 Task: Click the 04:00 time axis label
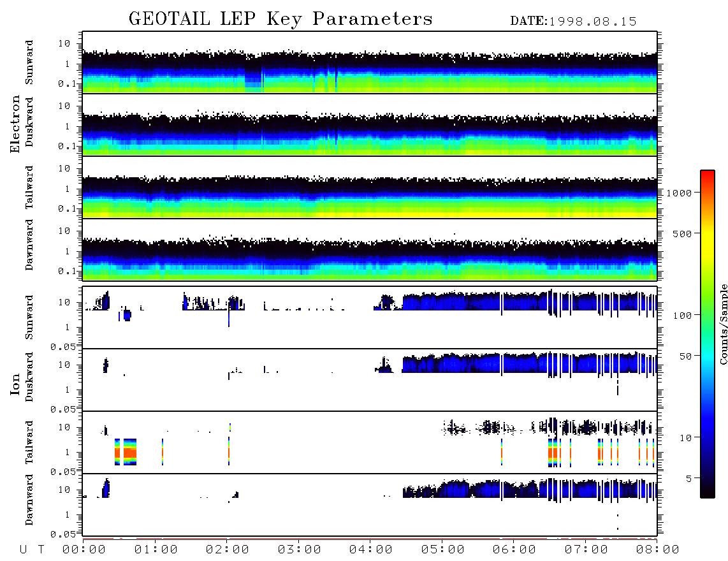pos(371,550)
